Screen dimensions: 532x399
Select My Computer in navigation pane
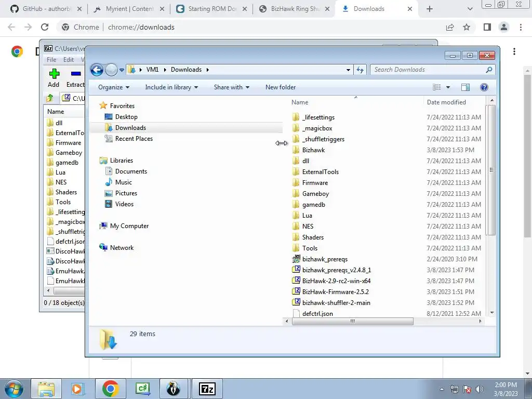(129, 226)
